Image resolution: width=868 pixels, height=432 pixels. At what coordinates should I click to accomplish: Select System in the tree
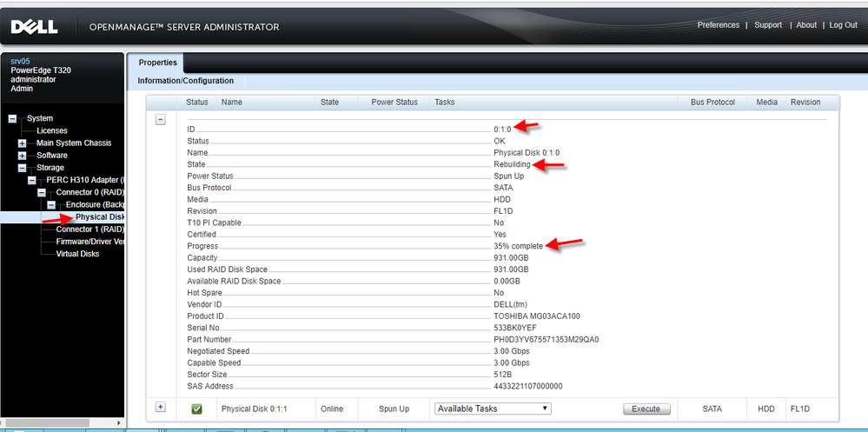(x=40, y=118)
